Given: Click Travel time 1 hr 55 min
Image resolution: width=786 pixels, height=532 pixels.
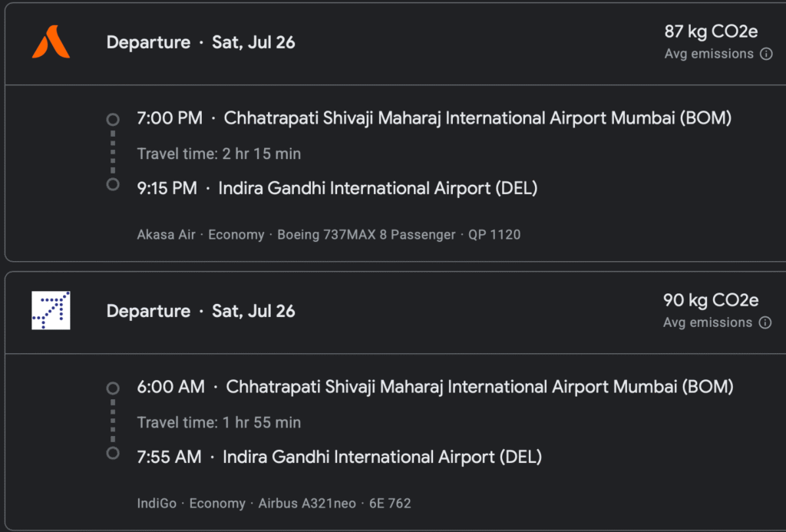Looking at the screenshot, I should (219, 422).
